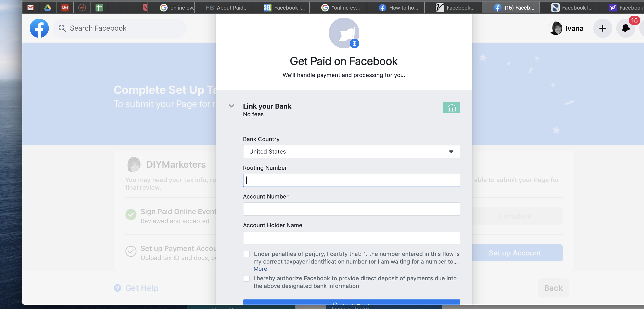Click the search magnifier icon
Viewport: 644px width, 309px height.
coord(62,28)
